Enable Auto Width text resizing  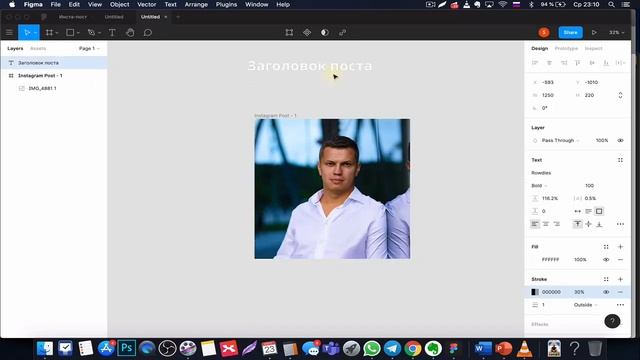pyautogui.click(x=577, y=211)
